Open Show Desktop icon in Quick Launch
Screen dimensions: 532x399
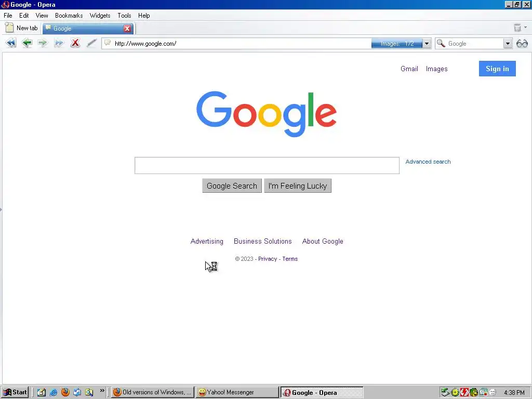42,392
